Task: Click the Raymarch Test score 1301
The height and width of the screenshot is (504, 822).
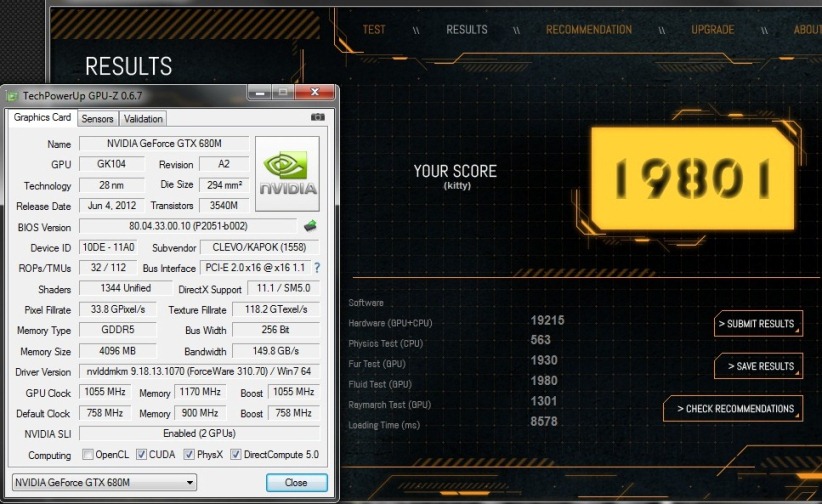Action: tap(544, 401)
